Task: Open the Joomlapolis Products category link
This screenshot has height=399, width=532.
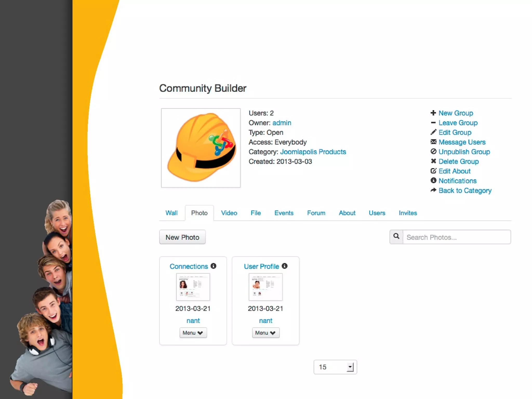Action: [313, 152]
